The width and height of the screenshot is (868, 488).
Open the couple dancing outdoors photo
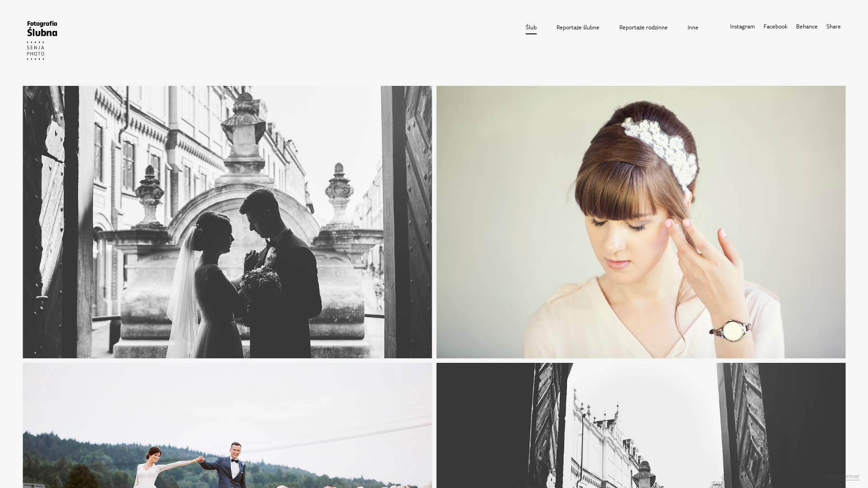pos(227,425)
